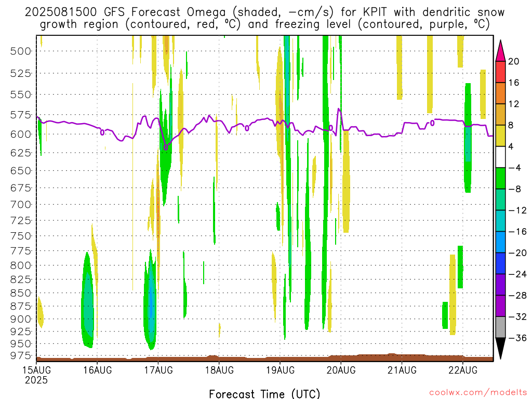The width and height of the screenshot is (532, 399).
Task: Select the 675 pressure level label
Action: [x=20, y=188]
